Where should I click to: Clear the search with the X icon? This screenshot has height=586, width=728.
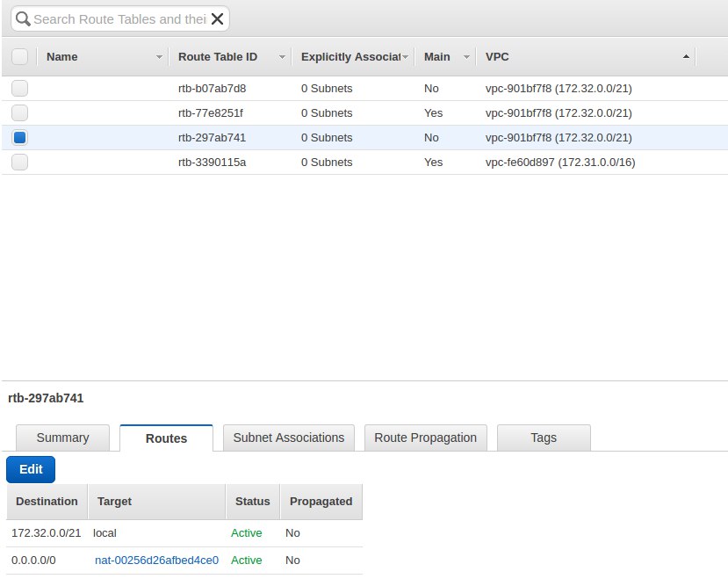(217, 18)
